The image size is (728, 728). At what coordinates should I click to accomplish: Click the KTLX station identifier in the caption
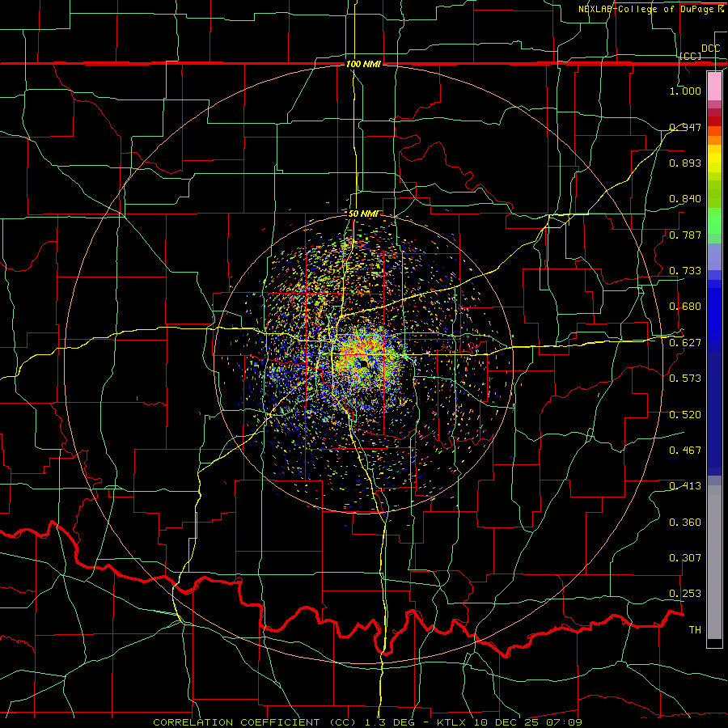click(453, 722)
